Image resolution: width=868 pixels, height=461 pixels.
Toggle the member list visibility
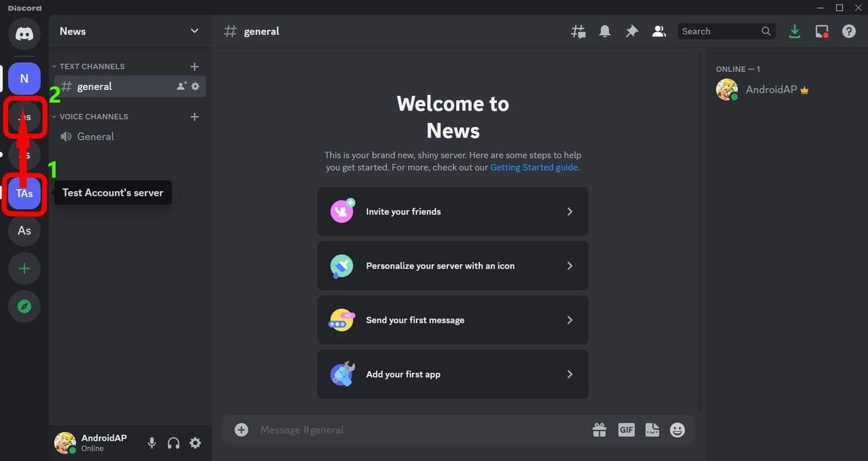(659, 31)
